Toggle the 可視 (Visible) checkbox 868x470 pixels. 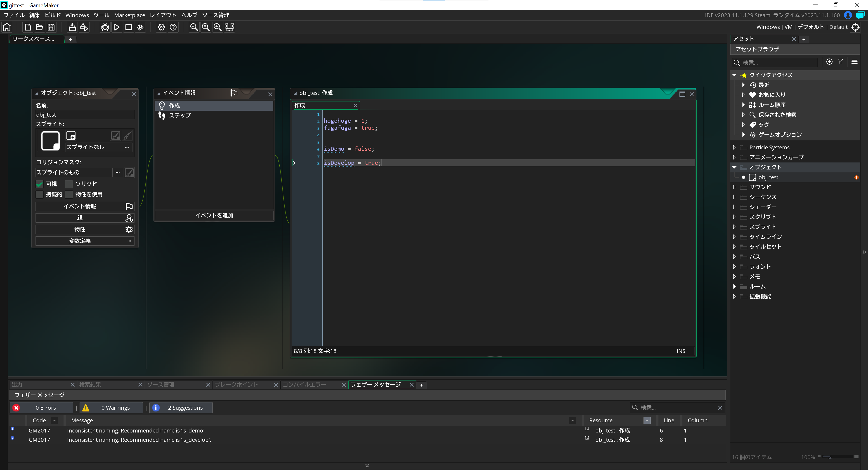coord(40,184)
